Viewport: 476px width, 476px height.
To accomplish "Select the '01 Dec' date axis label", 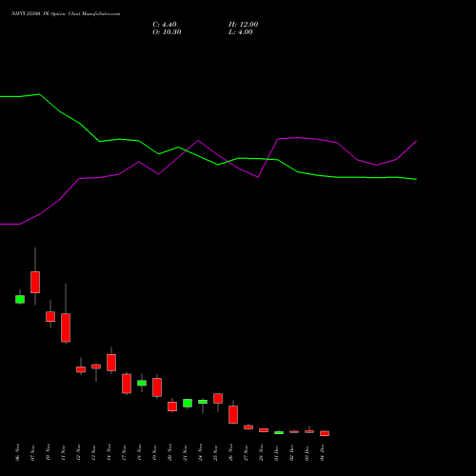I will click(x=276, y=452).
